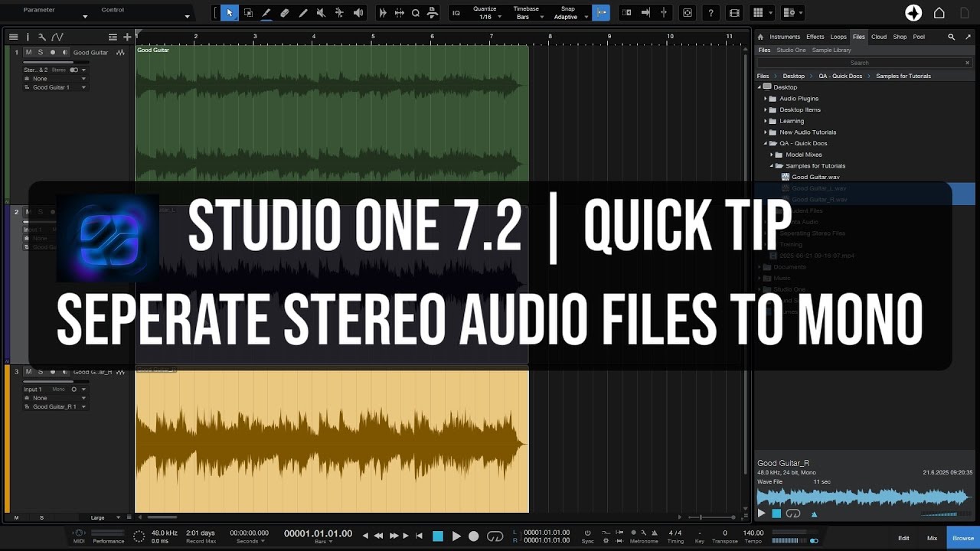Return to zero transport button
Screen dimensions: 980x551
[x=418, y=536]
